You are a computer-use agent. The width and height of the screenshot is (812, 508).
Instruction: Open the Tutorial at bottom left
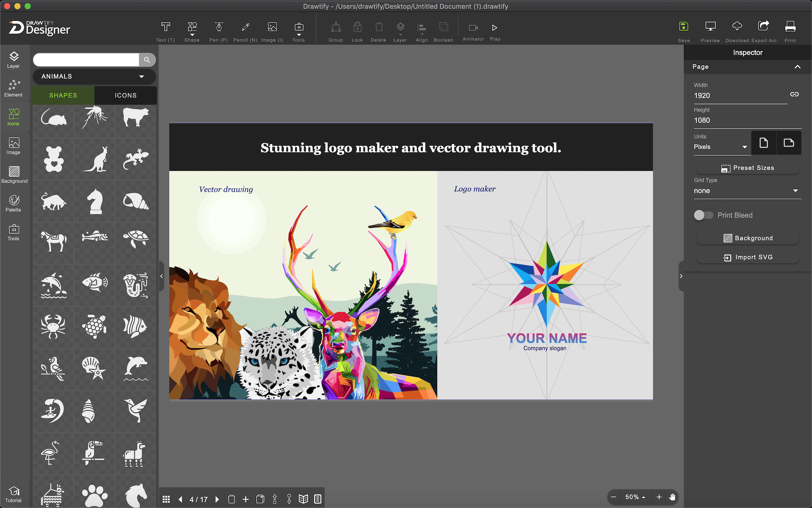click(x=14, y=494)
